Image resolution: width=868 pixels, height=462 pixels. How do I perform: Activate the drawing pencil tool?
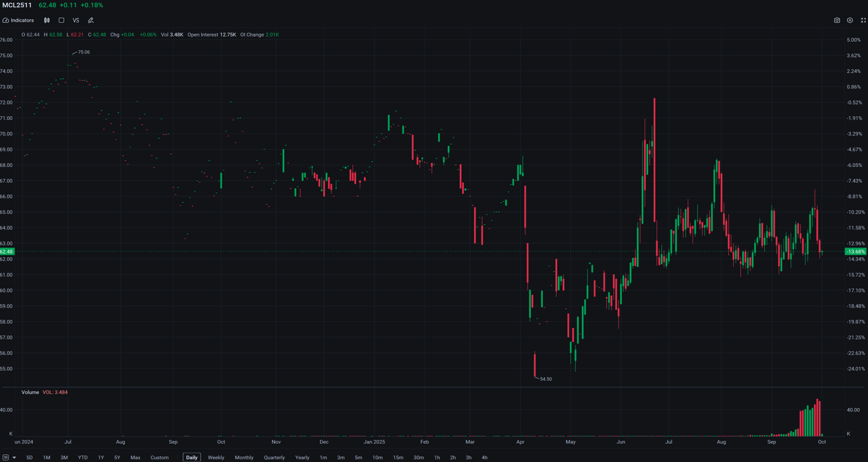pyautogui.click(x=91, y=21)
